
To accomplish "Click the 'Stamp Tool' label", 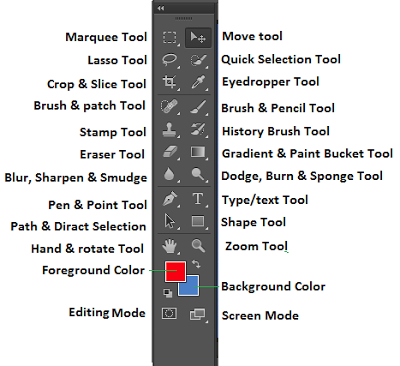I will pyautogui.click(x=113, y=132).
